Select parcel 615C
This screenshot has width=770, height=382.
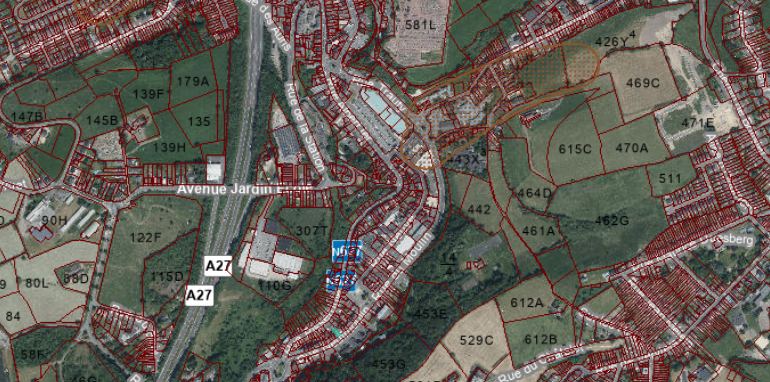click(575, 149)
